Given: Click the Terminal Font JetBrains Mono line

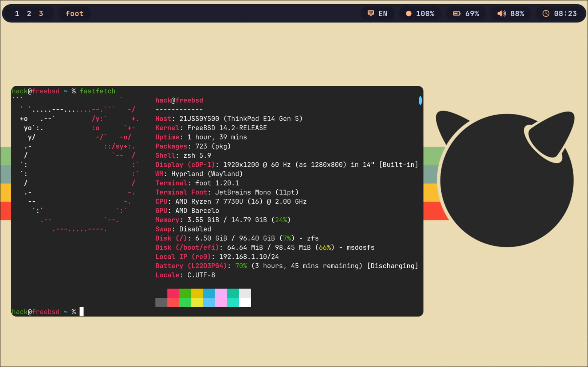Looking at the screenshot, I should [227, 192].
